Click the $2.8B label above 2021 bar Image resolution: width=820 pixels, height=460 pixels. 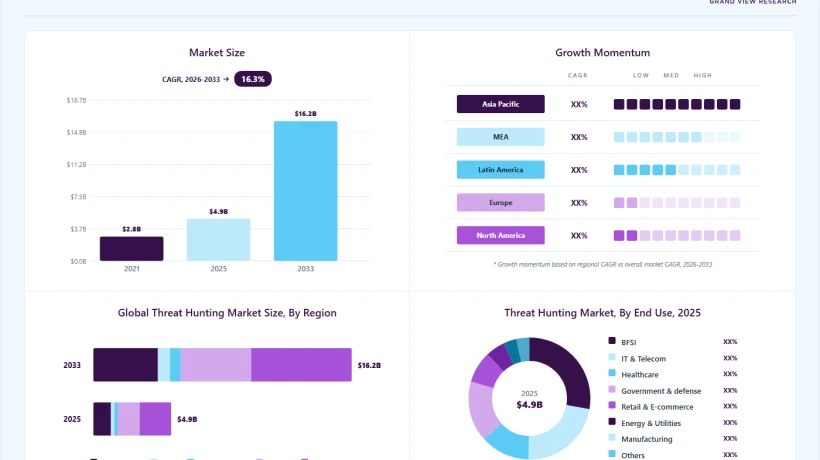tap(131, 229)
